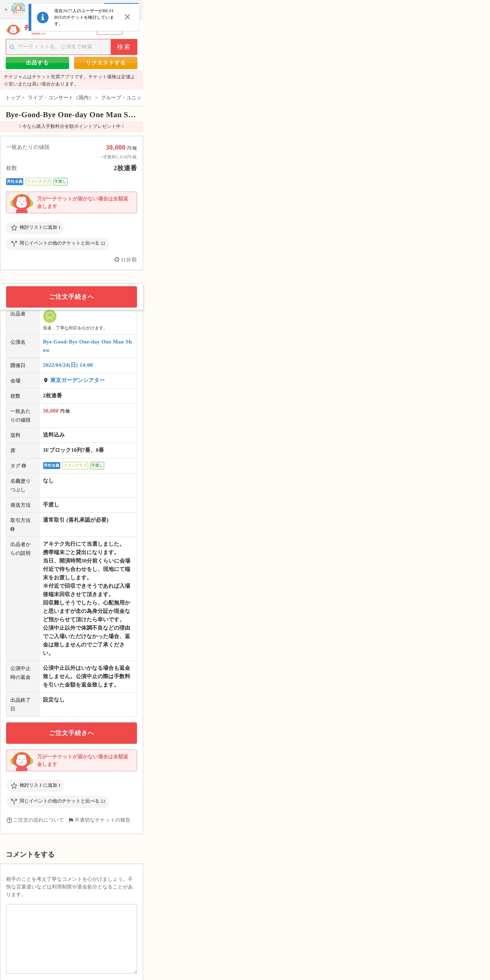Click 通常取引 (落札承認が必要) value
Screen dimensions: 490x980
coord(76,520)
